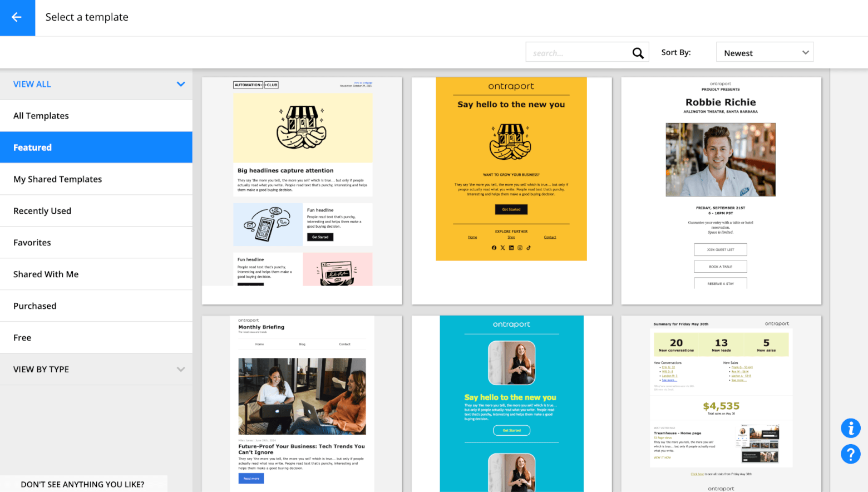Viewport: 868px width, 492px height.
Task: Click the search magnifier icon
Action: pos(638,52)
